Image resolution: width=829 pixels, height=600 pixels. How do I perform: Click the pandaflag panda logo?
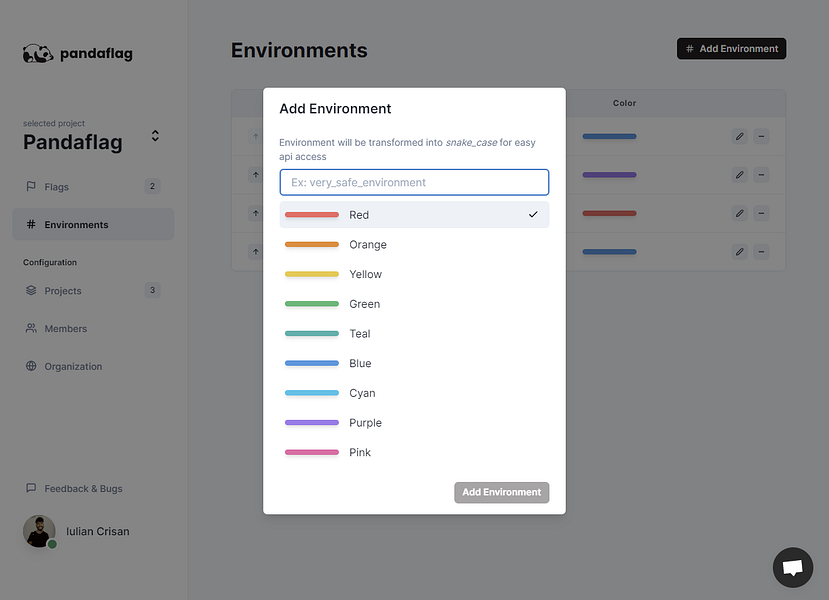38,54
